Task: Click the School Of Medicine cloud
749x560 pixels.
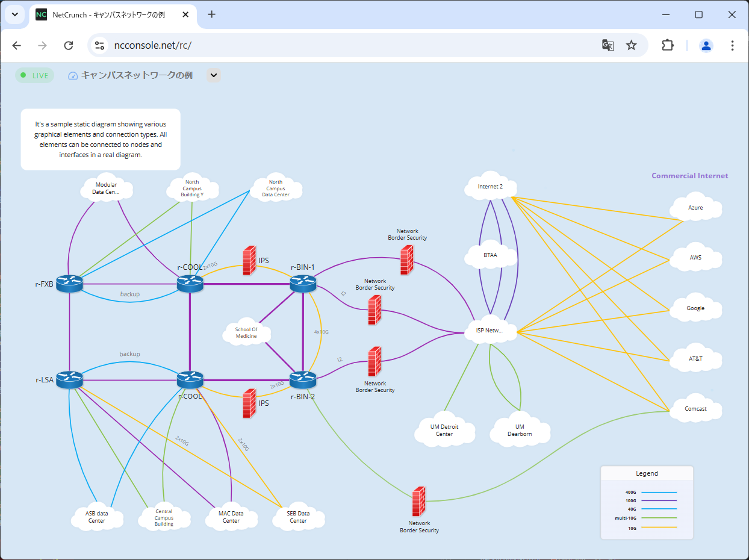Action: coord(246,332)
